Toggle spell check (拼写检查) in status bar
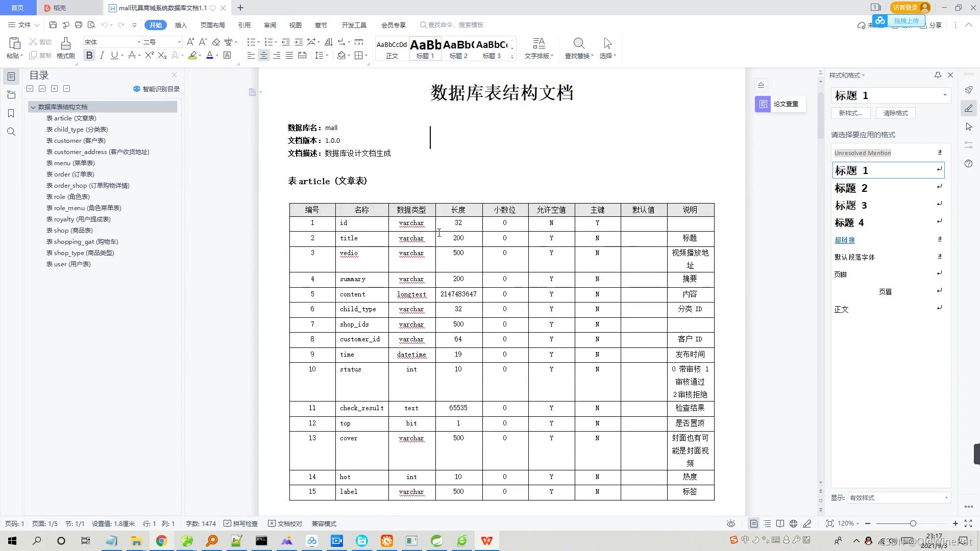This screenshot has height=551, width=980. coord(241,523)
